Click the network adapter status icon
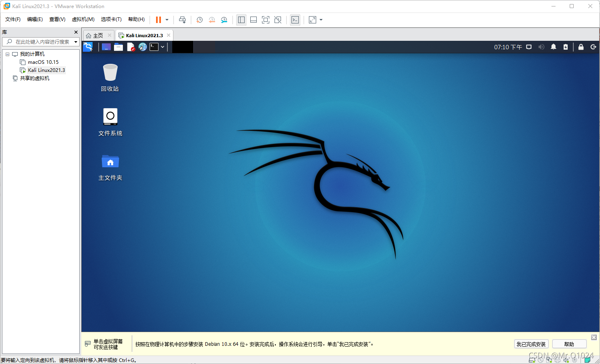 tap(549, 360)
